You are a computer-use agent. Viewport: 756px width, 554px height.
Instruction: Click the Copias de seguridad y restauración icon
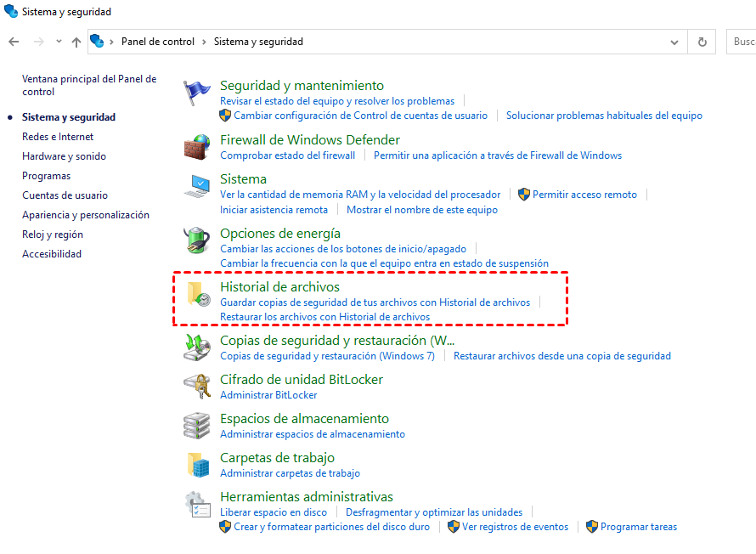pyautogui.click(x=198, y=348)
